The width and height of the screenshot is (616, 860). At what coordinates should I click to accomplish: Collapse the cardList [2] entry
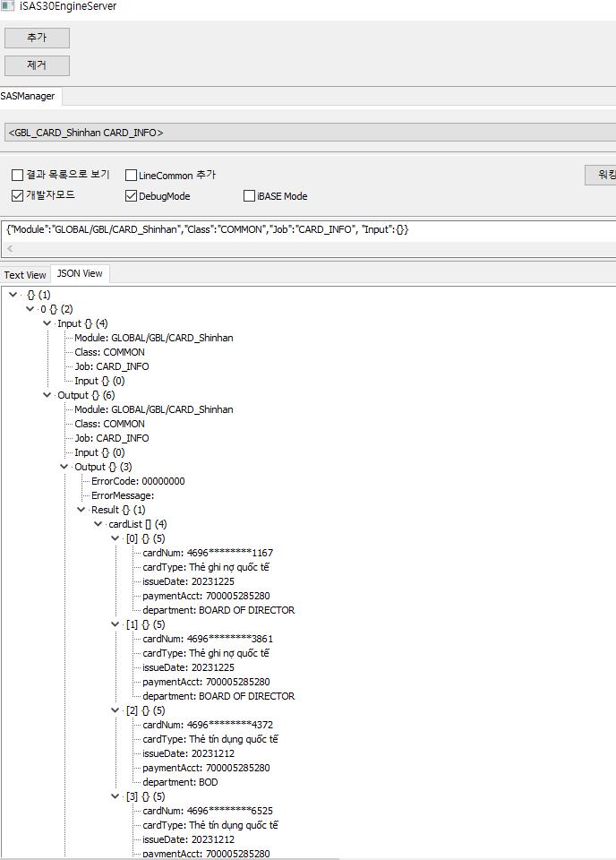115,710
